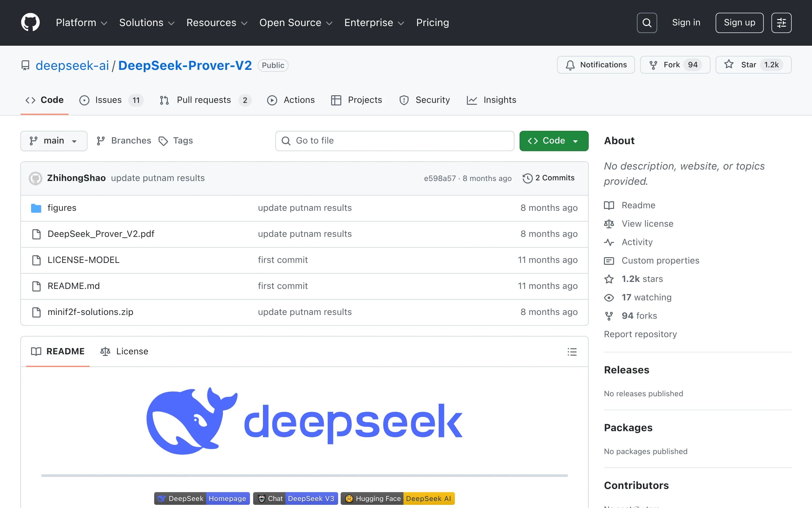
Task: Click the file icon beside minif2f-solutions.zip
Action: coord(36,312)
